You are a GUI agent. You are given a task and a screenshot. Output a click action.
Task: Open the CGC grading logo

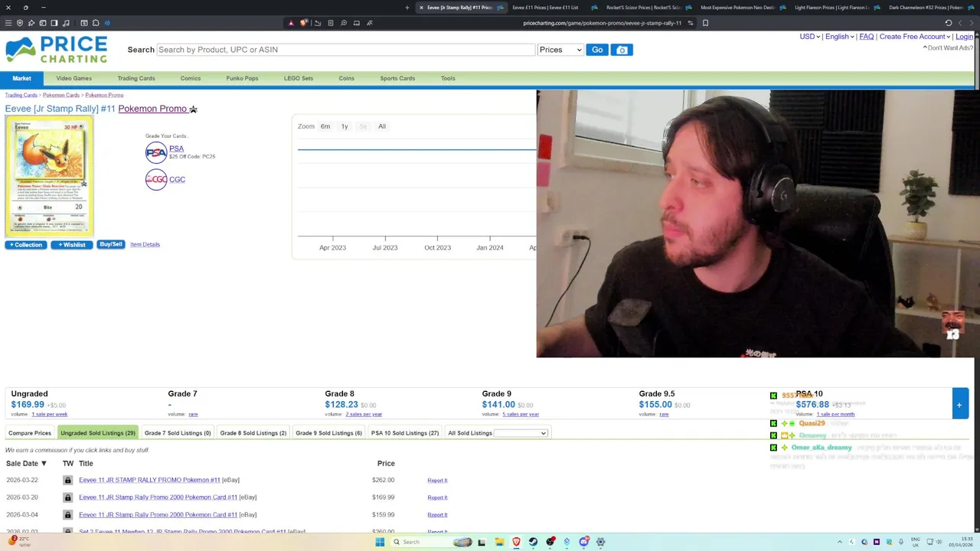(x=156, y=180)
